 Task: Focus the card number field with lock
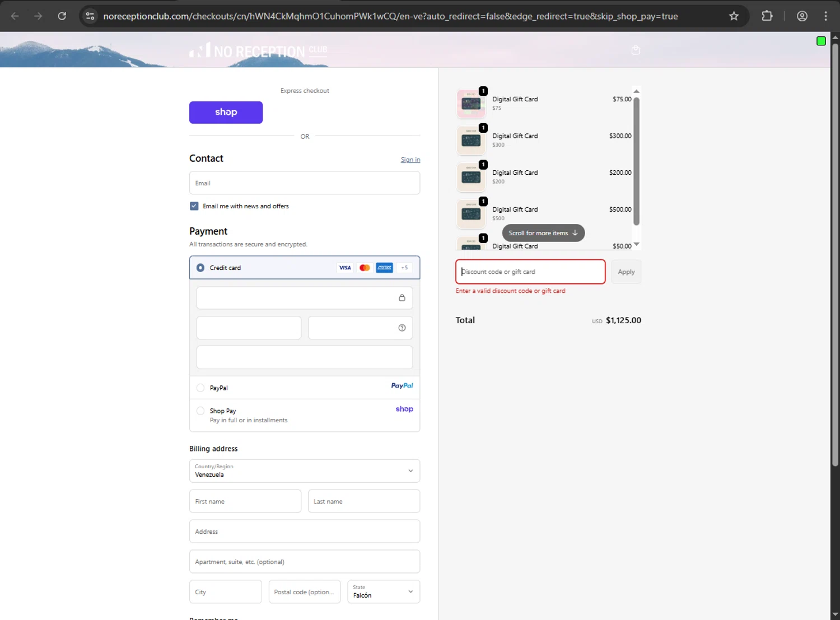click(x=305, y=298)
